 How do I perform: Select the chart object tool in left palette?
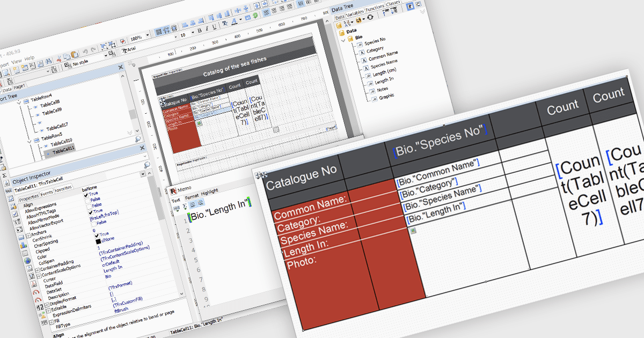point(24,245)
